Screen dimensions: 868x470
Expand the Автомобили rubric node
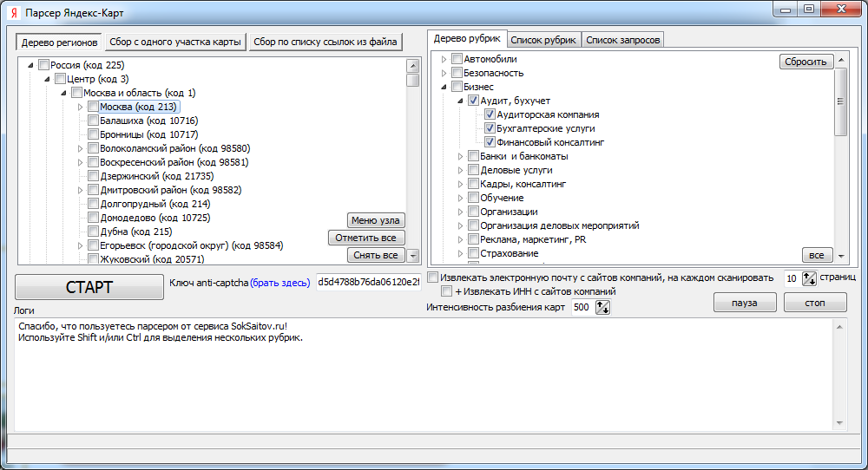[x=444, y=59]
